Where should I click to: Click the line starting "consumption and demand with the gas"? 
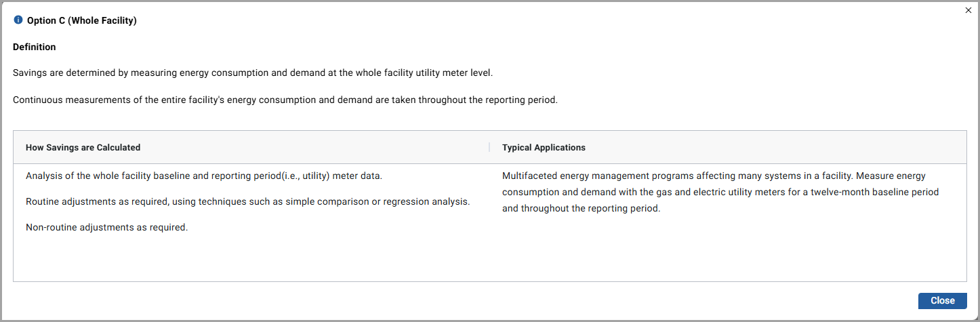[720, 192]
